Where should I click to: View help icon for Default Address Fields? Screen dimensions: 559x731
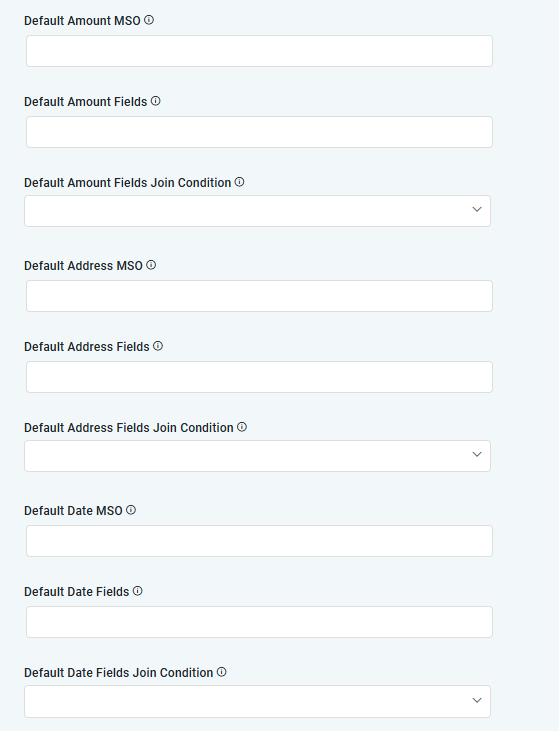158,346
